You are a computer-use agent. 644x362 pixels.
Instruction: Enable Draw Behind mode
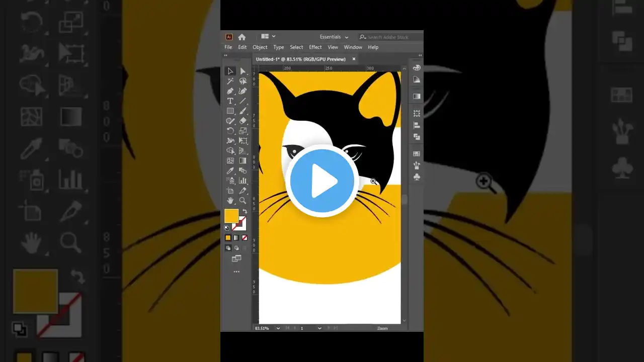(236, 248)
